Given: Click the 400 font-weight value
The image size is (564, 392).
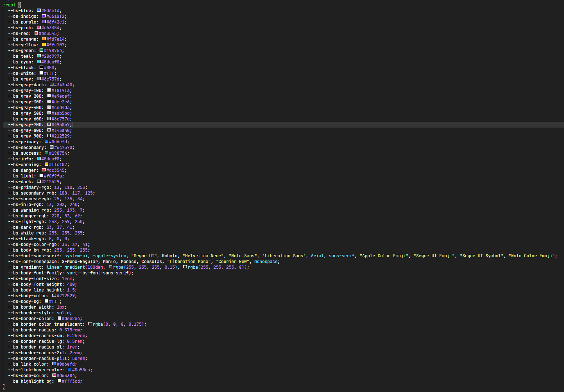Looking at the screenshot, I should pos(71,284).
